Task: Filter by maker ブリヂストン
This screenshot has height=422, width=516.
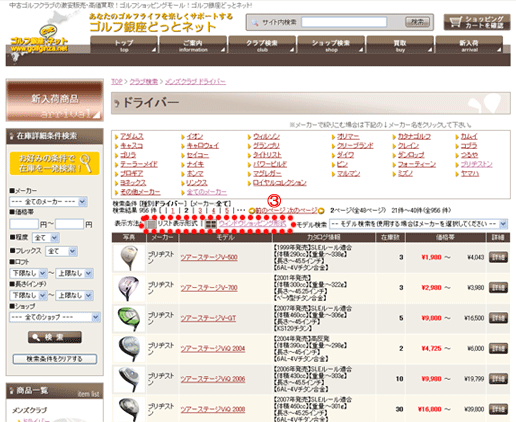Action: click(x=476, y=164)
